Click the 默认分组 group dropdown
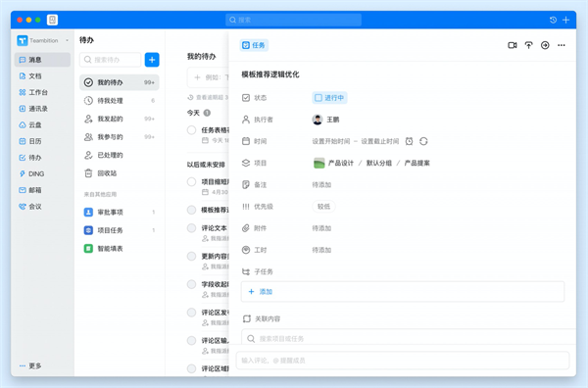Viewport: 588px width, 388px height. point(379,163)
